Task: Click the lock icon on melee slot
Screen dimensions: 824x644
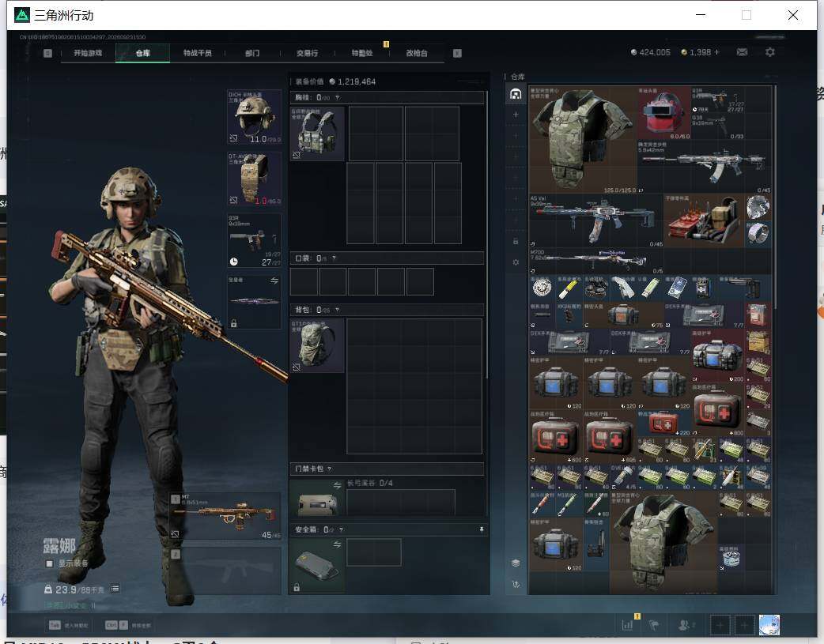Action: point(234,323)
